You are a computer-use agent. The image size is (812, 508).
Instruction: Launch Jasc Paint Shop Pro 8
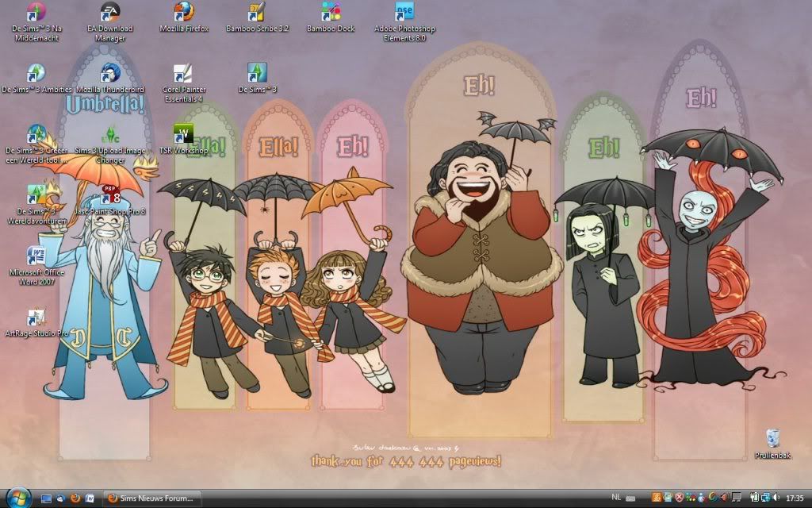coord(109,201)
